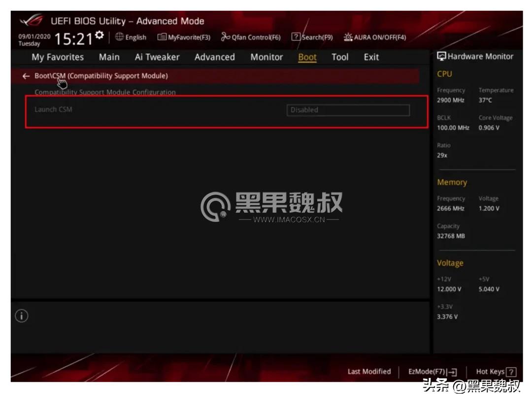The image size is (532, 404).
Task: Open Hot Keys reference
Action: (495, 372)
